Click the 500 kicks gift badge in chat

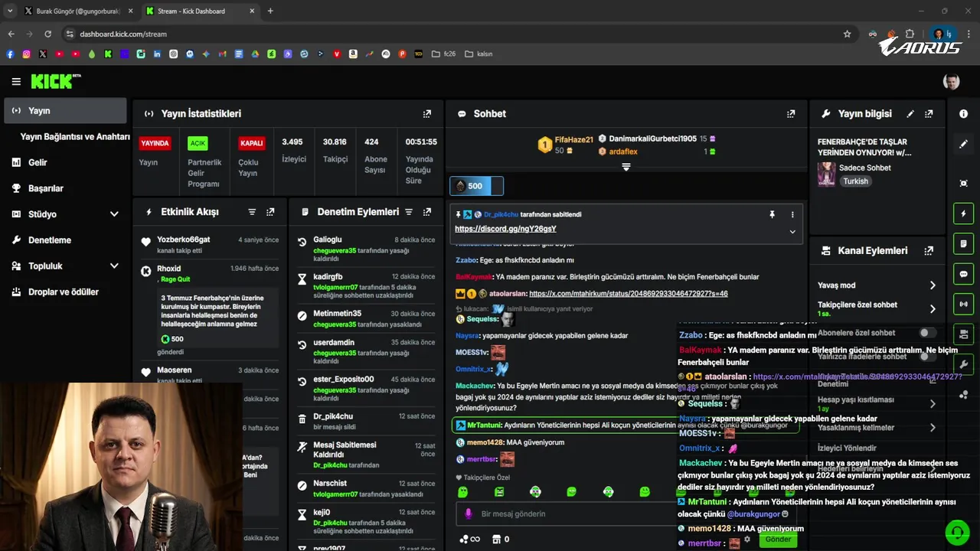(x=476, y=186)
